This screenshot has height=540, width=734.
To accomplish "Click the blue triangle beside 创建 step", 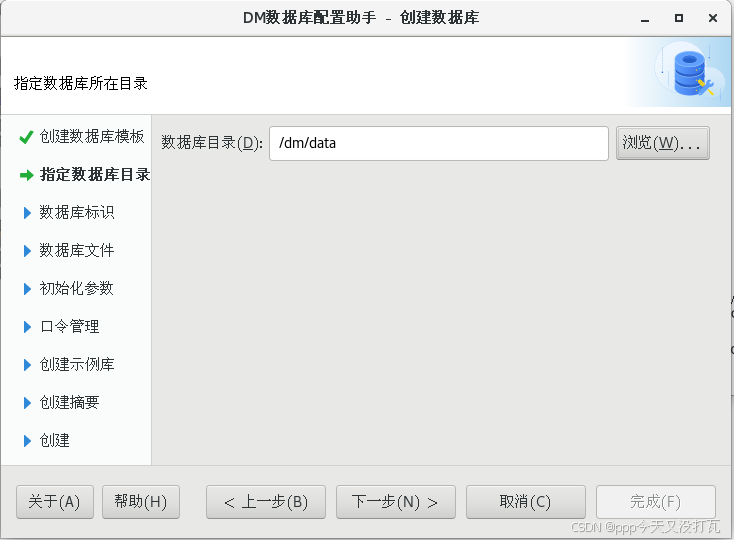I will coord(27,441).
